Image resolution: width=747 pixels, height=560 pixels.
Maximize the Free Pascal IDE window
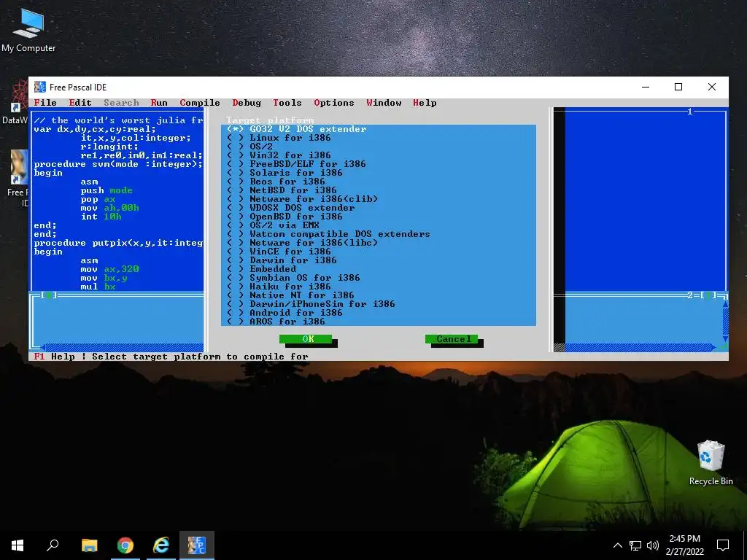tap(678, 87)
